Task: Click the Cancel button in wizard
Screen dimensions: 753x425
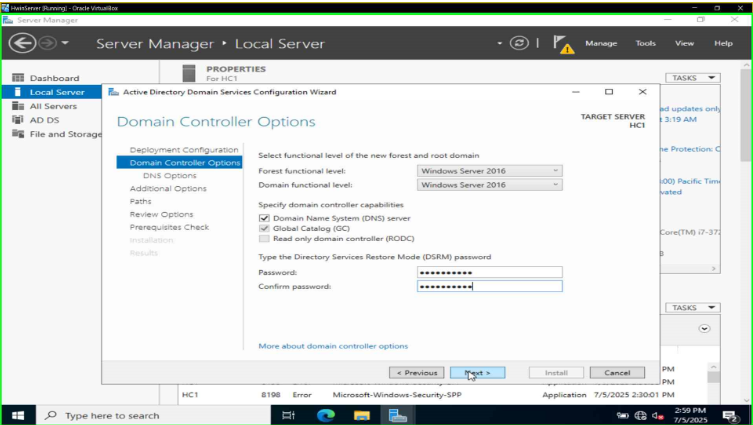Action: [x=617, y=373]
